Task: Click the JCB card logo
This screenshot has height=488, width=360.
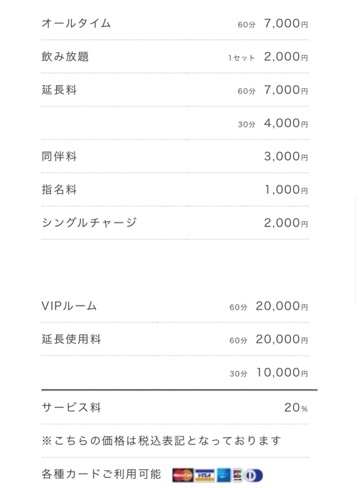Action: [237, 475]
